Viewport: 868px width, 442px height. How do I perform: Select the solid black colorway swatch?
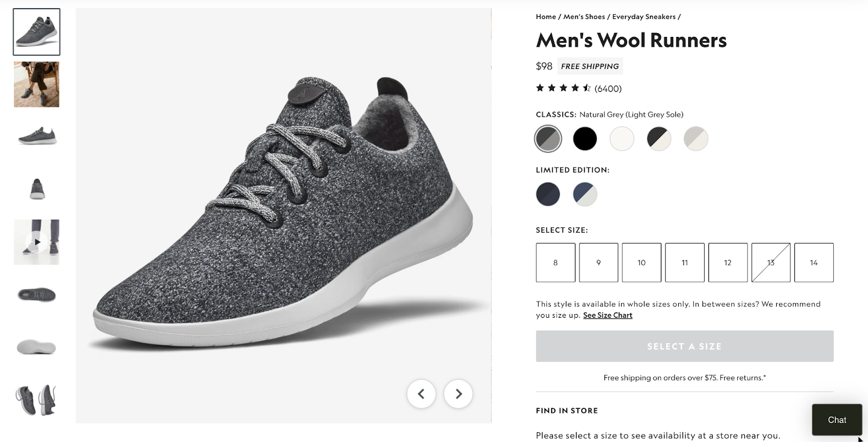585,139
